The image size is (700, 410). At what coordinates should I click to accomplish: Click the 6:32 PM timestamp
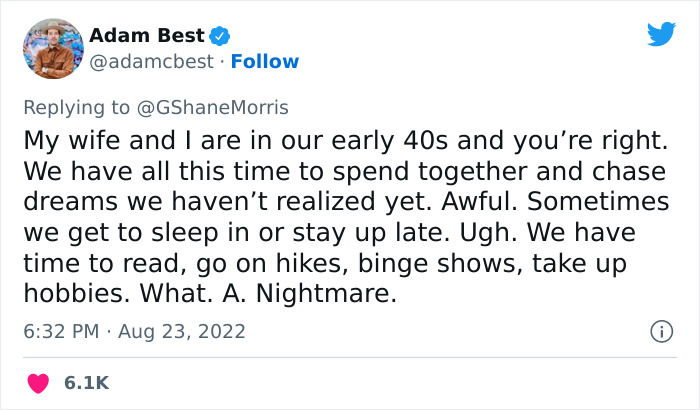[59, 331]
